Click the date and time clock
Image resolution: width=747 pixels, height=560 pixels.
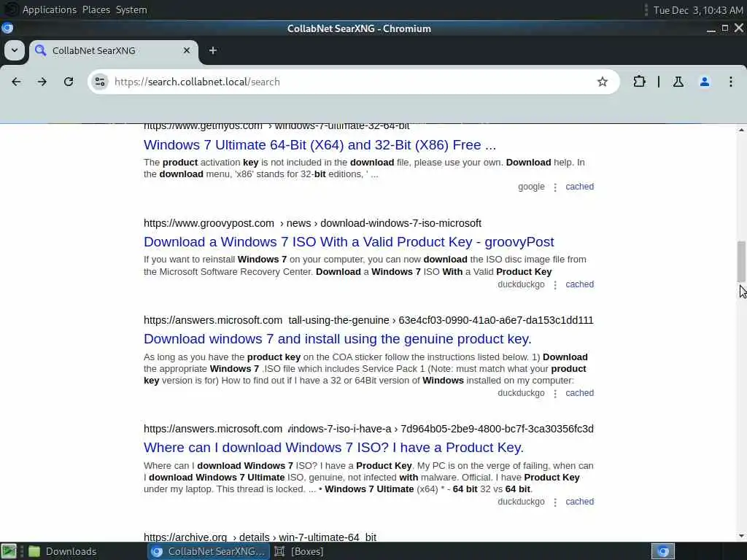click(698, 10)
